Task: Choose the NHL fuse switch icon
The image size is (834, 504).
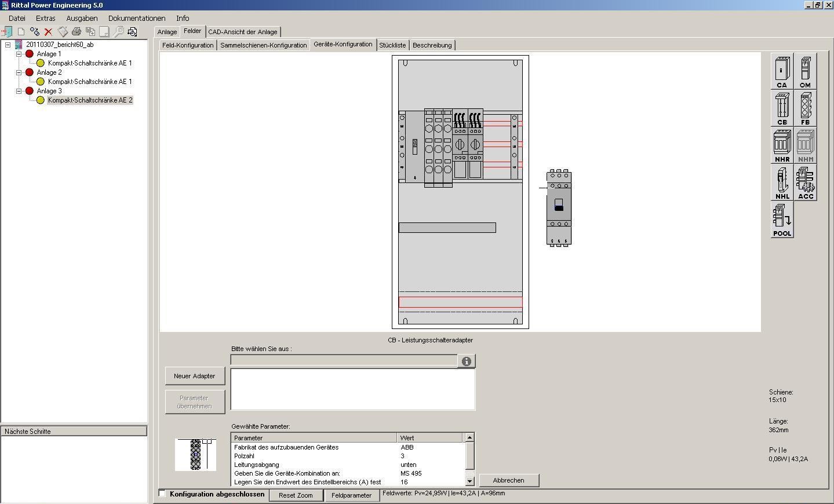Action: [x=782, y=183]
